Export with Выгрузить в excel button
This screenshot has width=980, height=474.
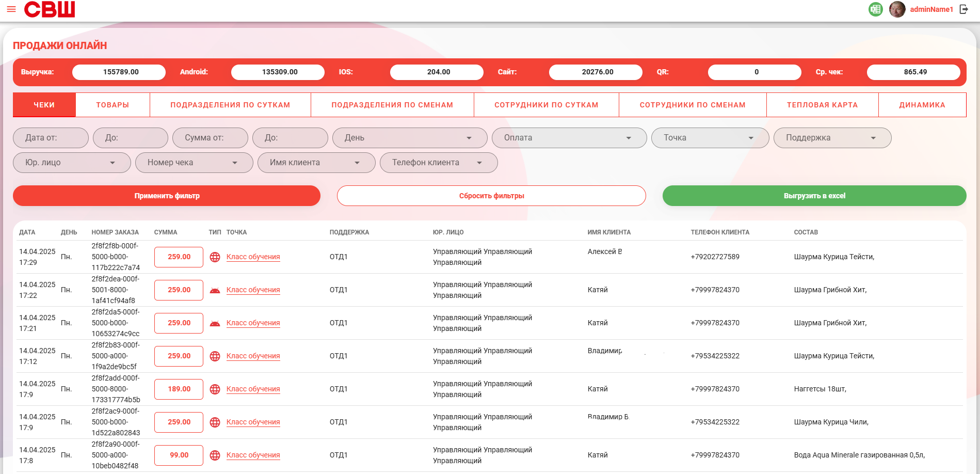click(x=814, y=196)
